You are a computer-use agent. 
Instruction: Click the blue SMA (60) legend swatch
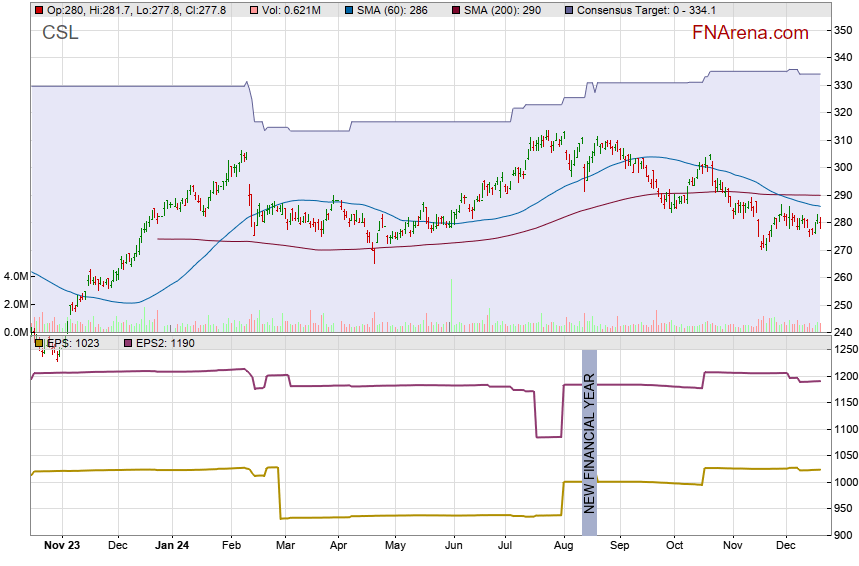[347, 9]
